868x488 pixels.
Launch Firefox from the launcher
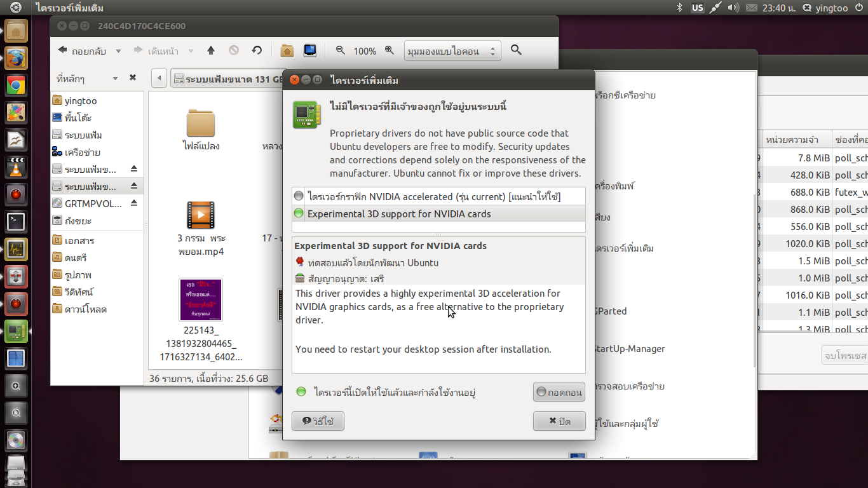tap(16, 58)
